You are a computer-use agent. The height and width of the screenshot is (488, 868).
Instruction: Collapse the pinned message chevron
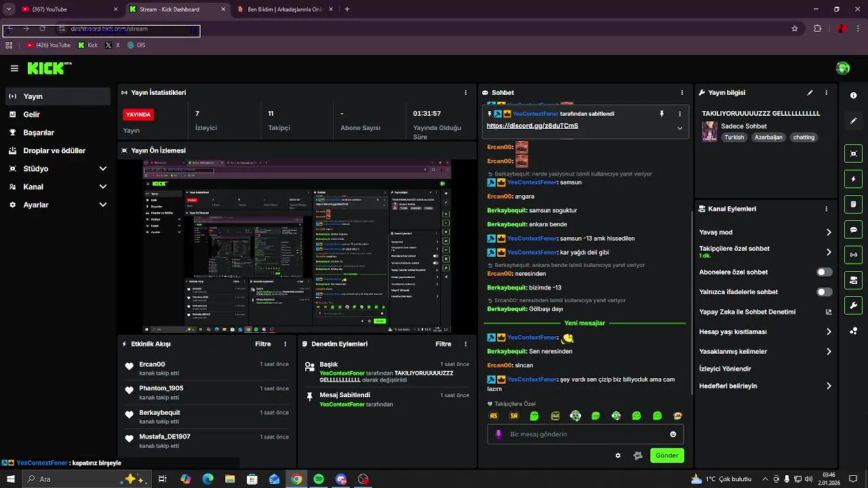click(x=680, y=128)
